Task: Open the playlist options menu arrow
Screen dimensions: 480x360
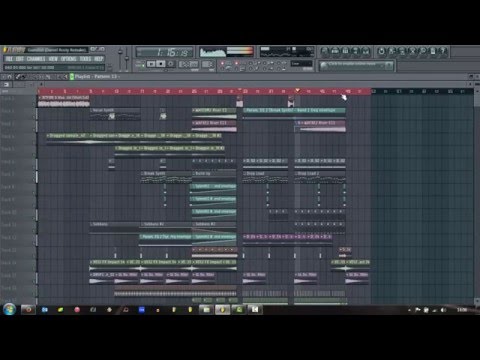Action: coord(4,77)
